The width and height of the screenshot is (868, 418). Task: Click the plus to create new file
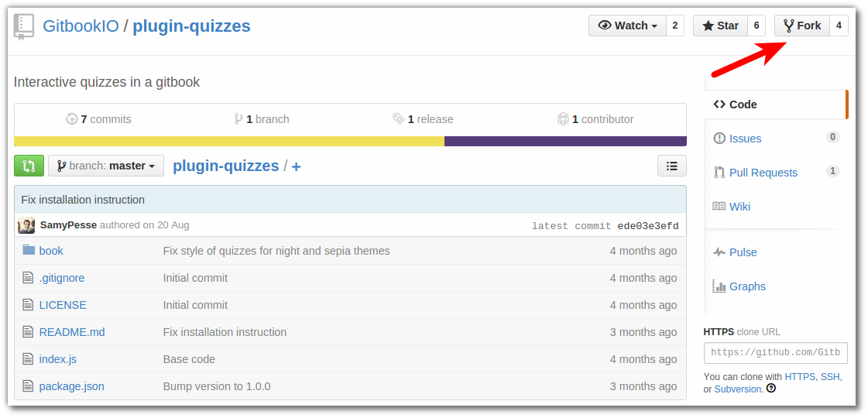click(x=296, y=166)
